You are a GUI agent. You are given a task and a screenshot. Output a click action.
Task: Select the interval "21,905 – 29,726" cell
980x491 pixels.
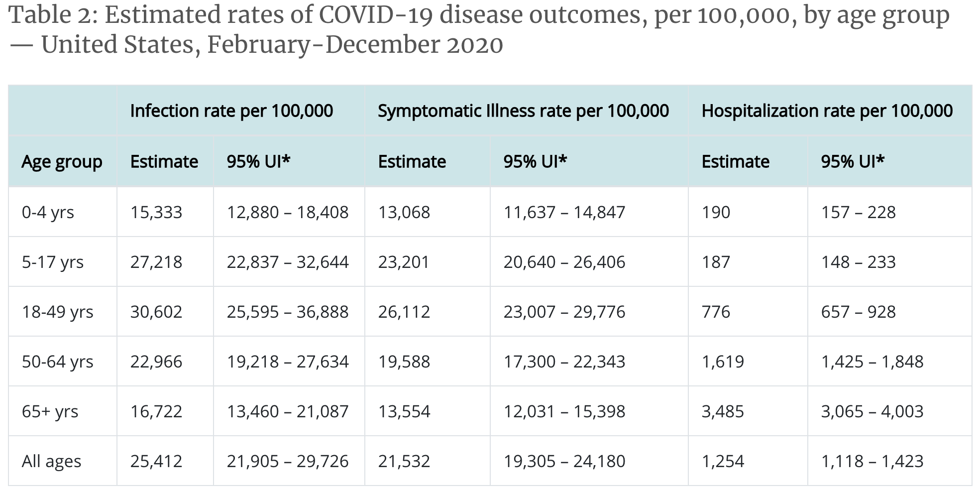point(288,461)
